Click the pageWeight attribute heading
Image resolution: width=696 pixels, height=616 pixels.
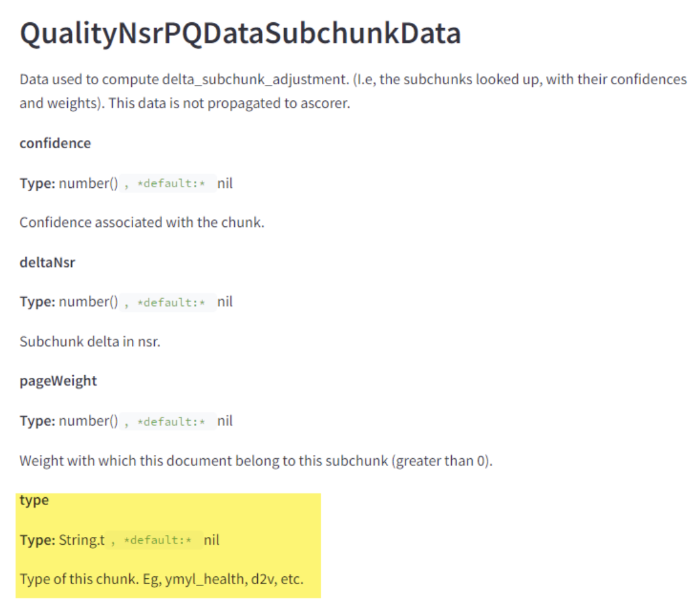pyautogui.click(x=58, y=381)
